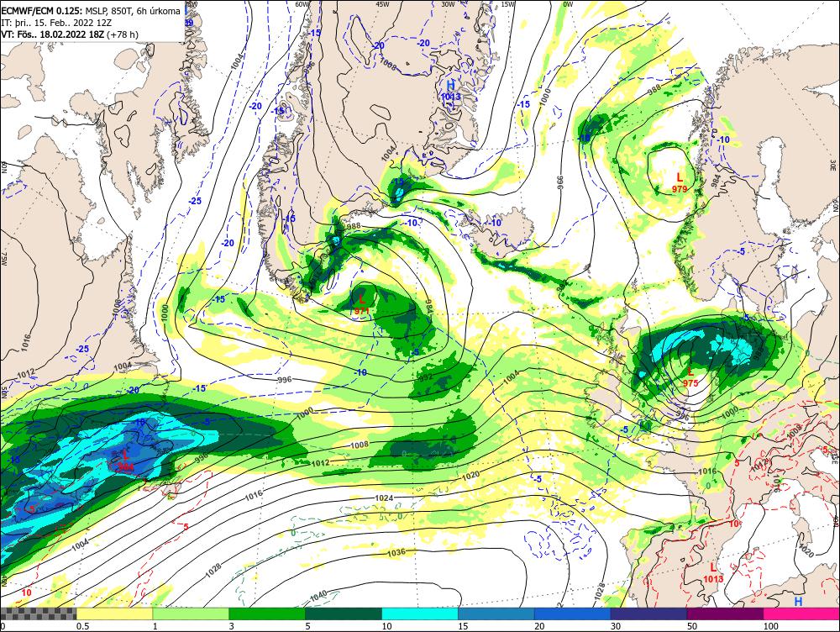
Task: Click the high pressure marker 'H 1013' over Greenland
Action: 450,91
